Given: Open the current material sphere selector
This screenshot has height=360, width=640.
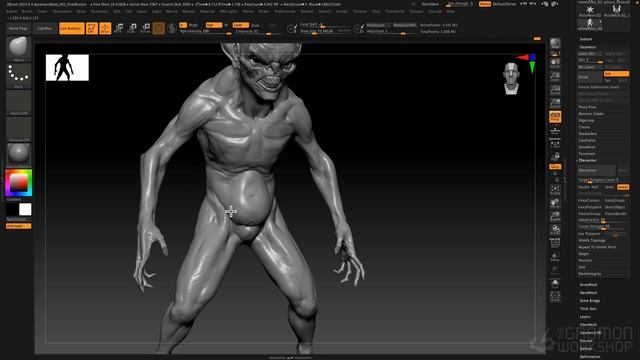Looking at the screenshot, I should point(18,155).
